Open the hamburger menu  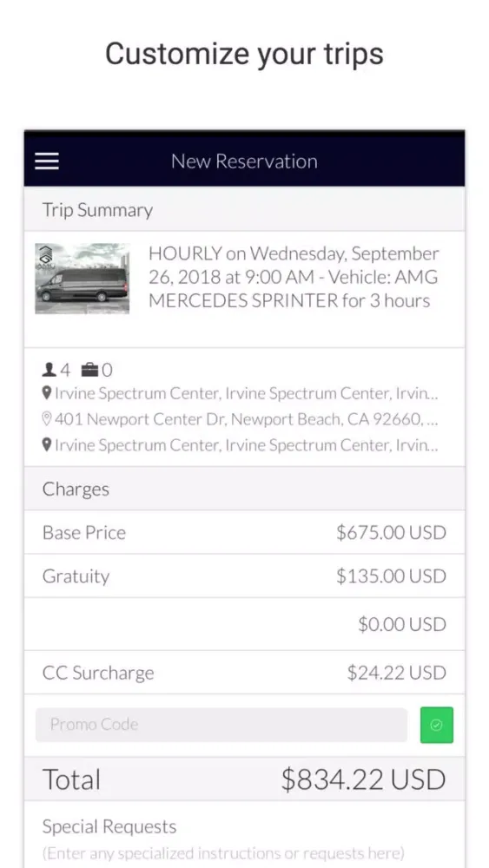coord(47,161)
